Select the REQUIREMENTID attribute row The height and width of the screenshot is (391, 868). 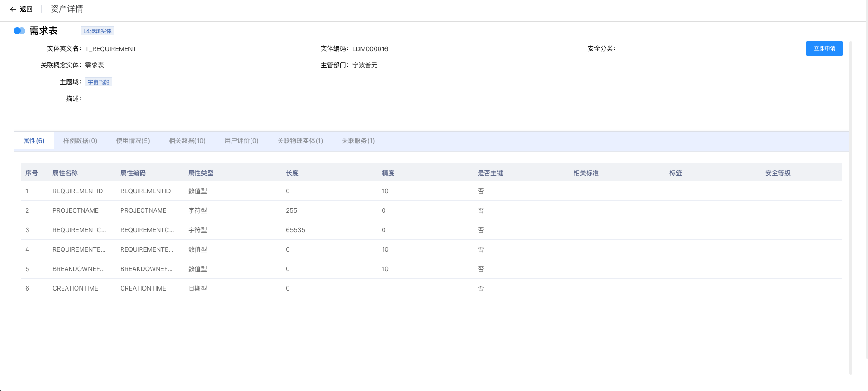click(78, 191)
